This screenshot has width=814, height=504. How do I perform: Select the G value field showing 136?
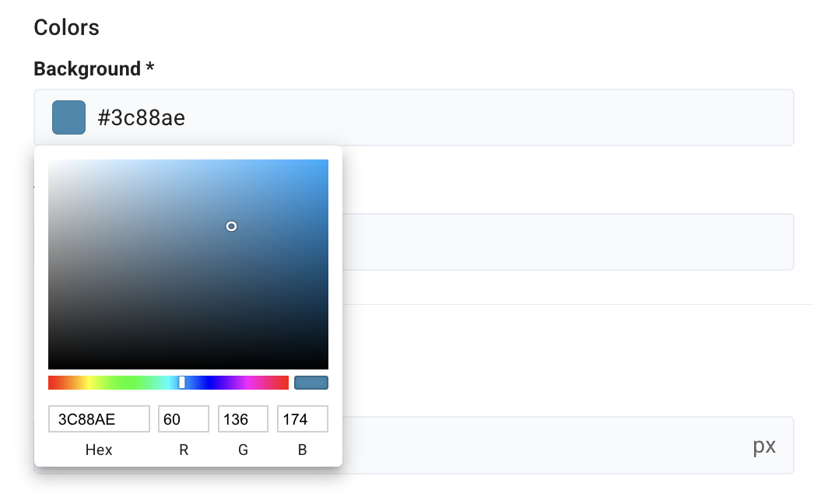point(243,419)
